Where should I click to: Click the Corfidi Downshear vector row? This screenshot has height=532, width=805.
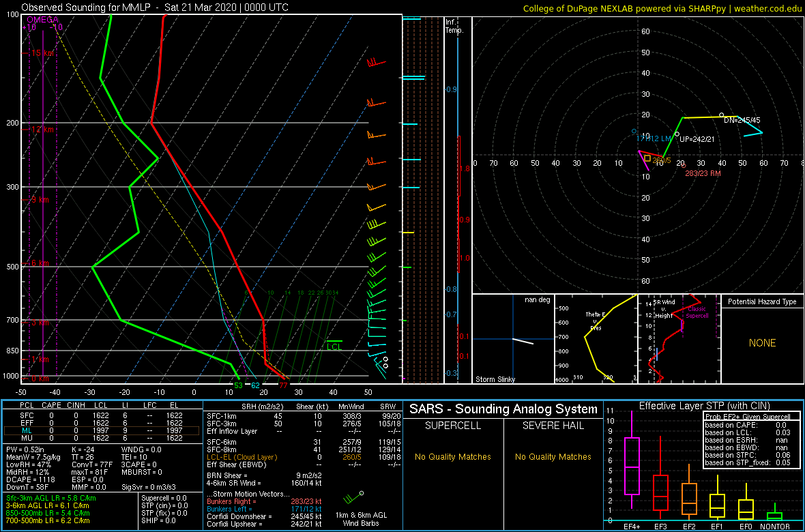264,516
